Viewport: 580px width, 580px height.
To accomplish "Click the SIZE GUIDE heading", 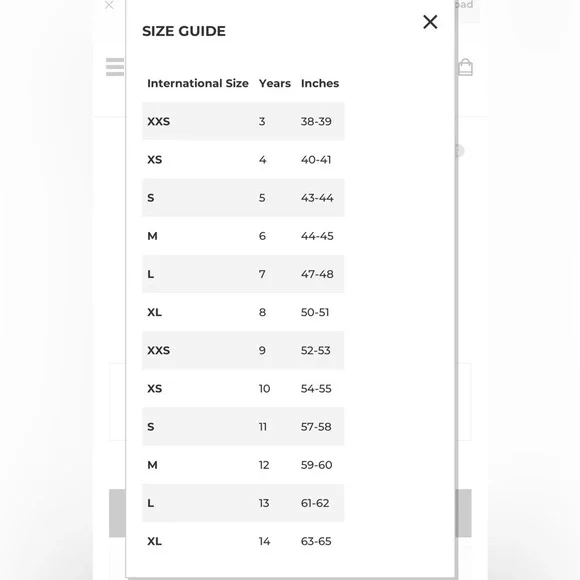I will coord(184,31).
